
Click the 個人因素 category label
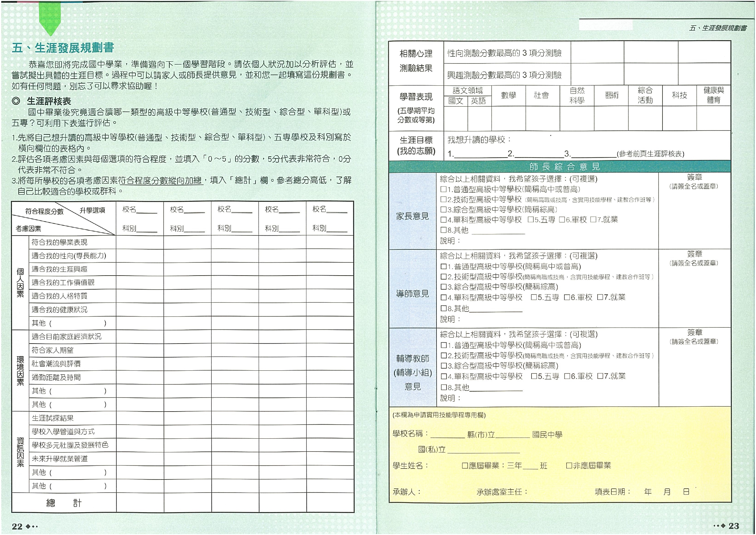coord(20,283)
